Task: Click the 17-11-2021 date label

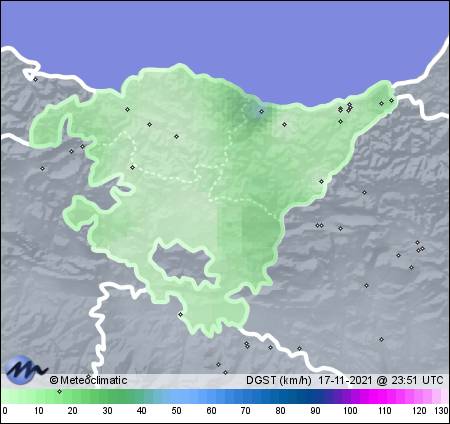Action: click(x=345, y=380)
